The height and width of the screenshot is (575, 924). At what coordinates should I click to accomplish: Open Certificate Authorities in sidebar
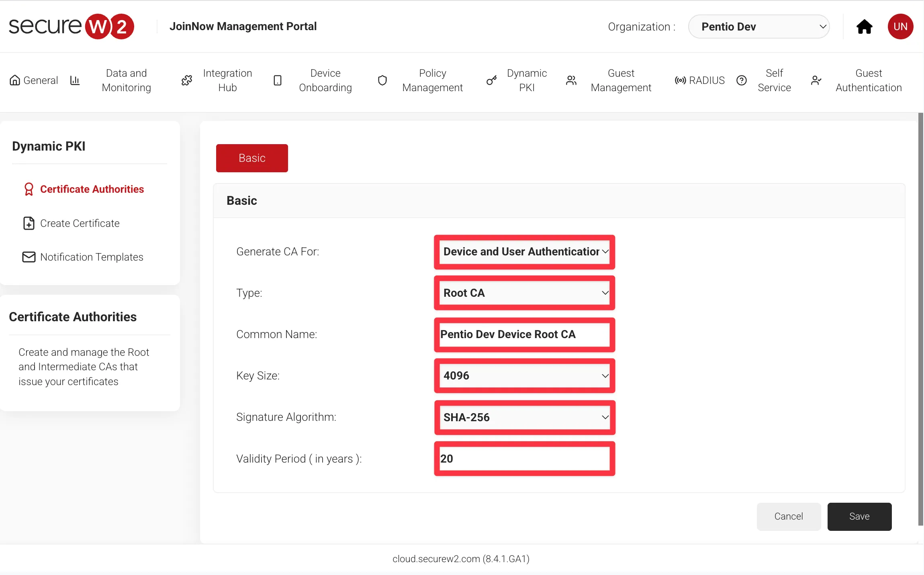(x=84, y=189)
